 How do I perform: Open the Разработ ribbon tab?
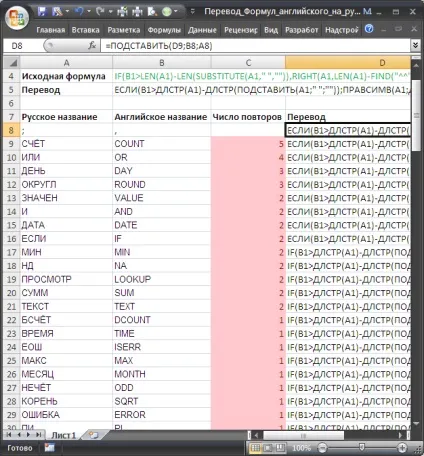pyautogui.click(x=302, y=30)
